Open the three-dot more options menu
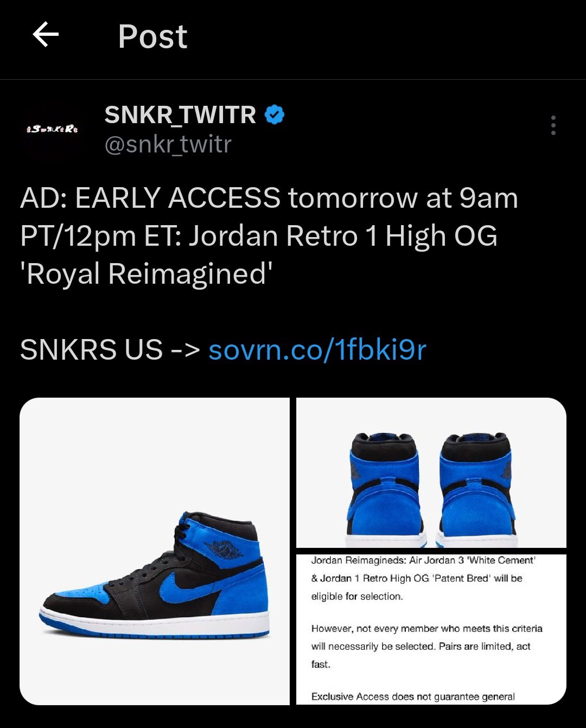 (553, 125)
